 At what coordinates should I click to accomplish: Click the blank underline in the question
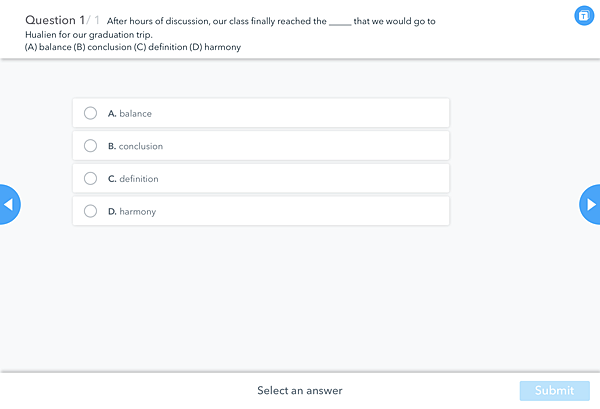(x=340, y=24)
